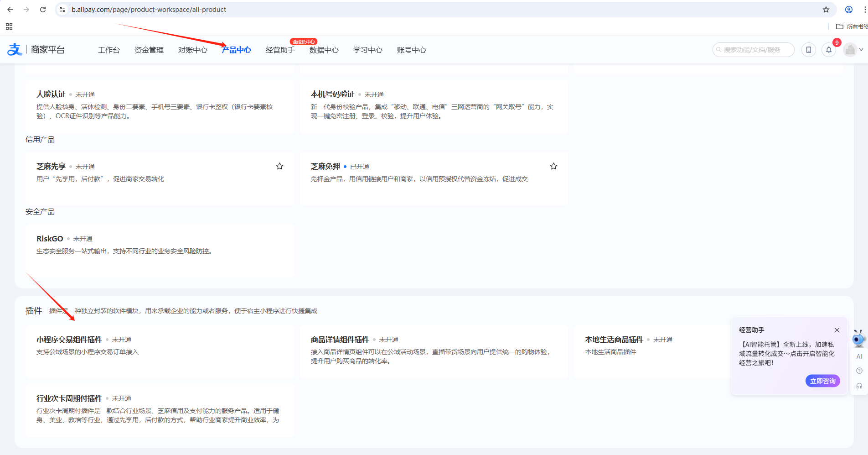The image size is (868, 455).
Task: Open 商品详情组件插件 plugin
Action: (434, 351)
